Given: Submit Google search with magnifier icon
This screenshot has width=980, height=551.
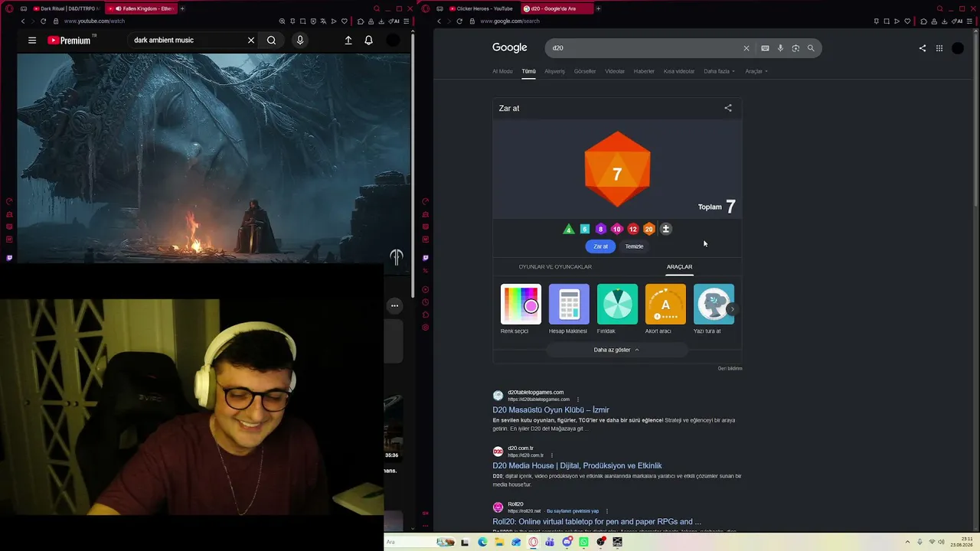Looking at the screenshot, I should 811,48.
